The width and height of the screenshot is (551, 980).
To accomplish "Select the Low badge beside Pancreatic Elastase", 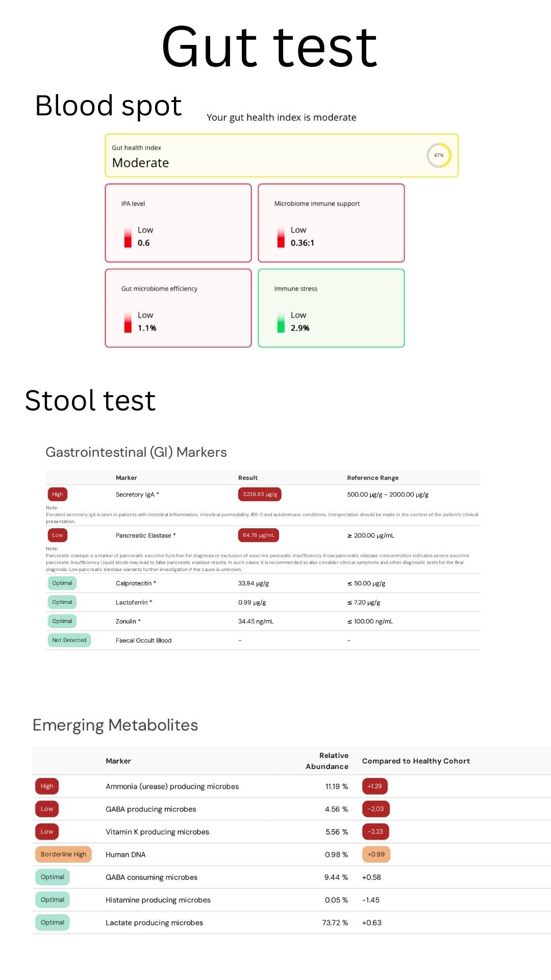I will [58, 535].
